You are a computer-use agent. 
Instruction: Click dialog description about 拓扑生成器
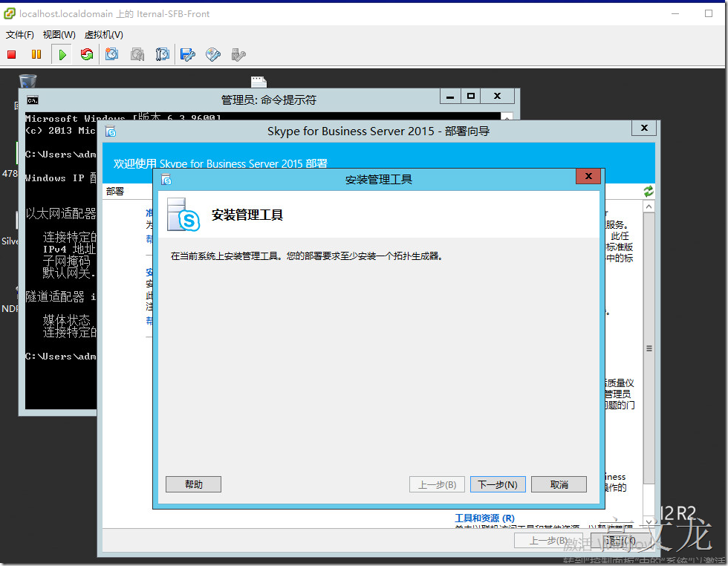point(307,256)
